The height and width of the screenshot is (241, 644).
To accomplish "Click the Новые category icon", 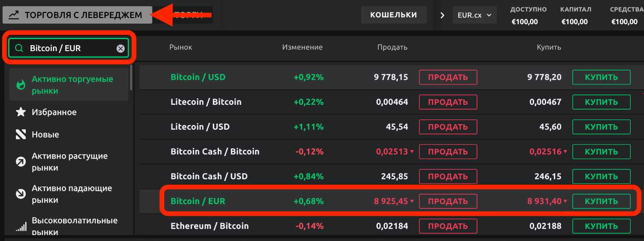I will click(x=21, y=135).
